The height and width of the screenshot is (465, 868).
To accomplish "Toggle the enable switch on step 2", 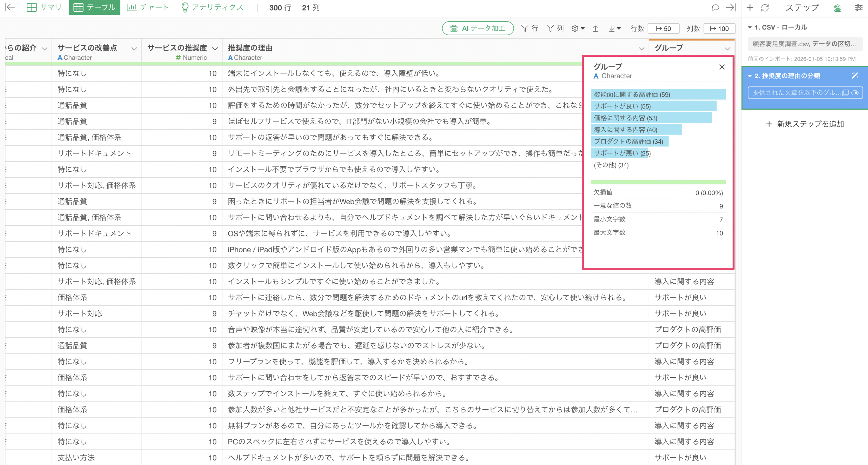I will [855, 93].
